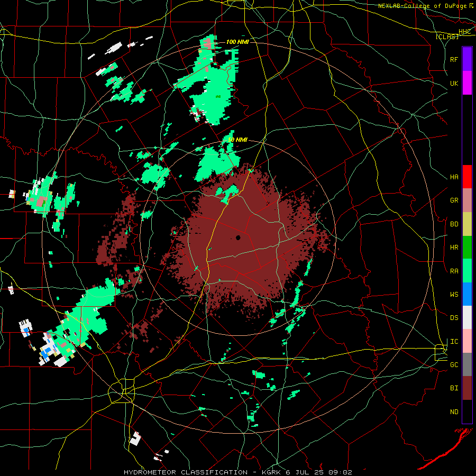This screenshot has height=476, width=476.
Task: Click the UK legend label
Action: tap(454, 83)
